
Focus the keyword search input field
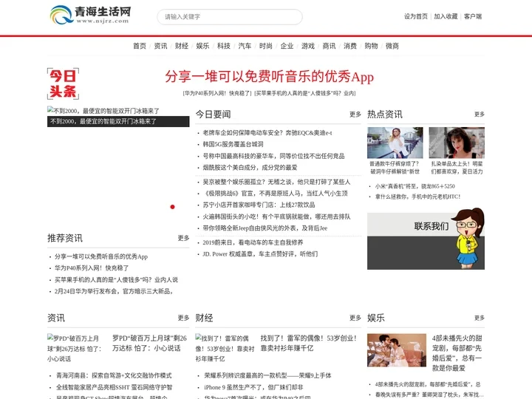230,17
